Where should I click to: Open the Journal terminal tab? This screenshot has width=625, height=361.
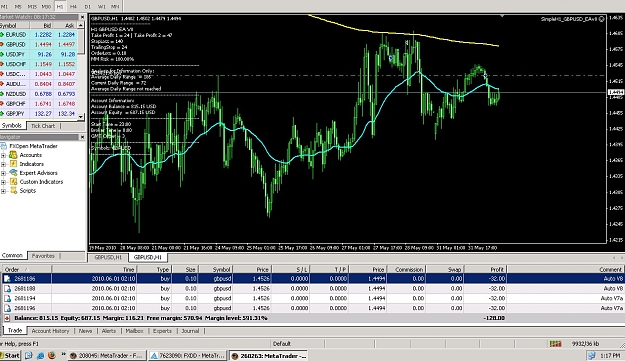pyautogui.click(x=190, y=331)
